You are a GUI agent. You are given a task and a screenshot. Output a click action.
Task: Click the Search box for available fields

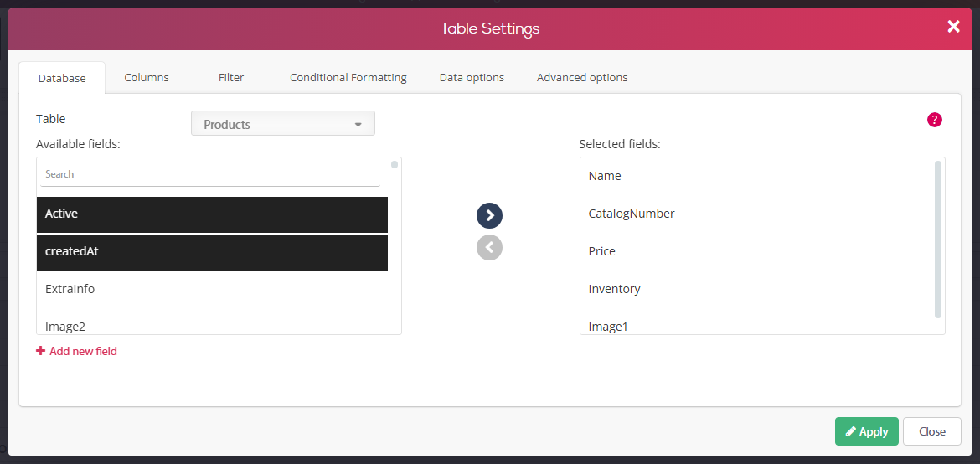[x=210, y=174]
